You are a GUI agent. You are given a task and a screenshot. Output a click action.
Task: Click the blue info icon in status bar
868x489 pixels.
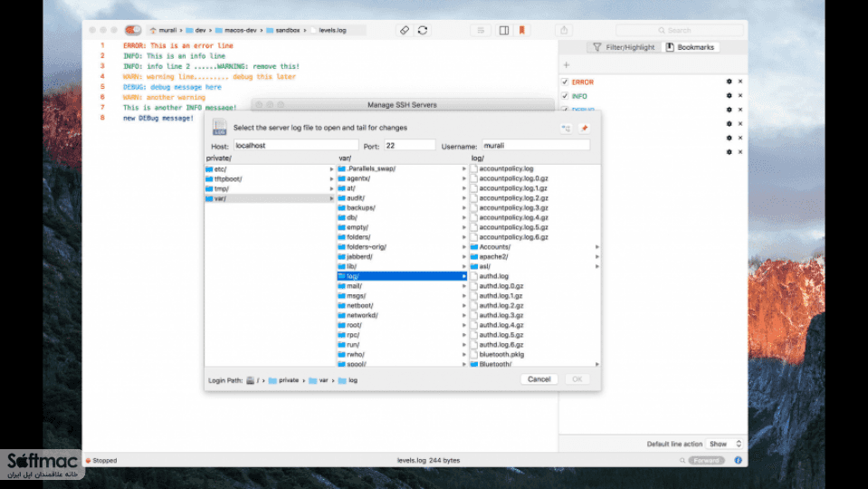[738, 460]
